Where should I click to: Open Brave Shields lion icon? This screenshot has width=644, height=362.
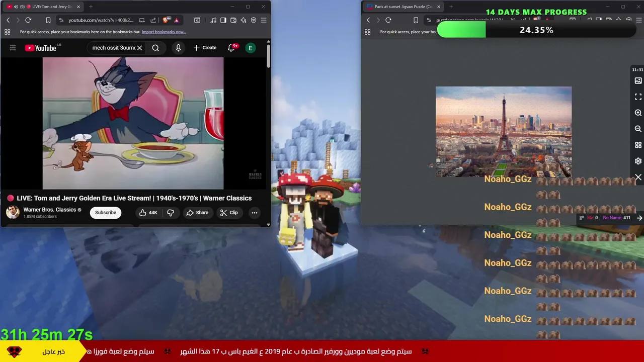coord(166,20)
